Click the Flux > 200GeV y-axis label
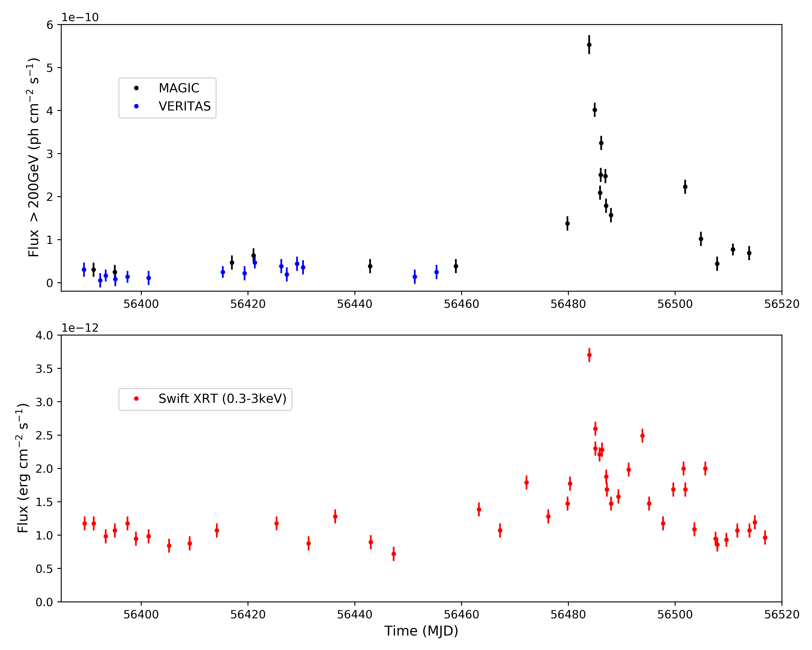Image resolution: width=812 pixels, height=650 pixels. [x=33, y=157]
